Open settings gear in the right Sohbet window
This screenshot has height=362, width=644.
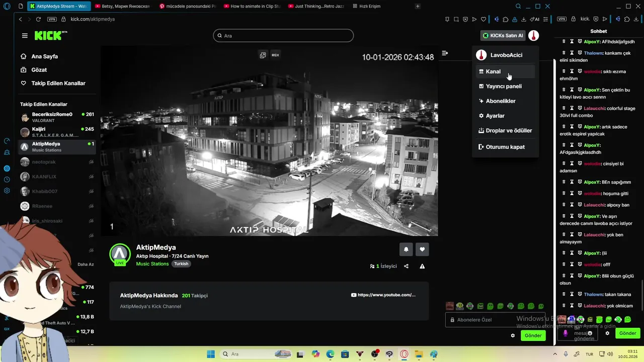click(607, 333)
